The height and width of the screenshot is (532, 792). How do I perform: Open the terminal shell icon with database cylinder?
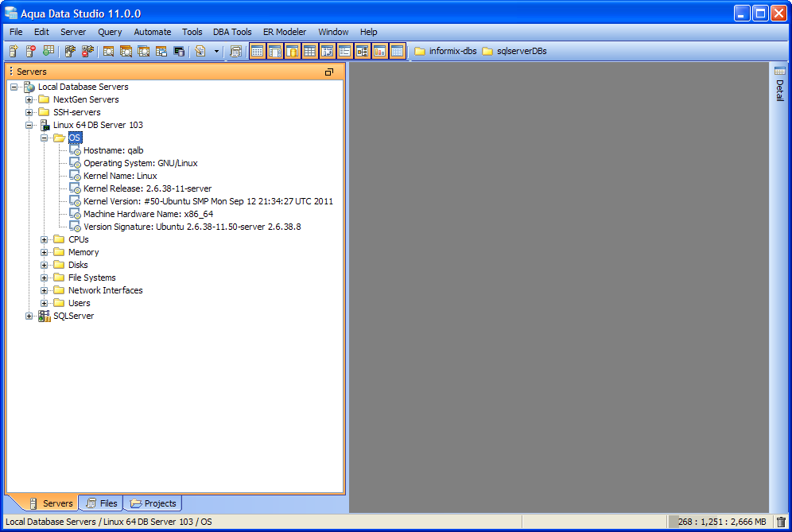[179, 51]
